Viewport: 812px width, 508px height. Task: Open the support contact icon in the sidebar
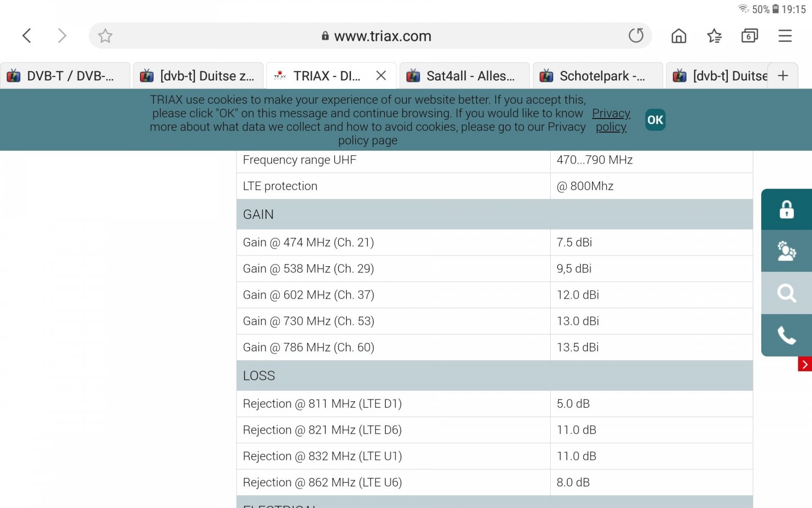tap(786, 252)
